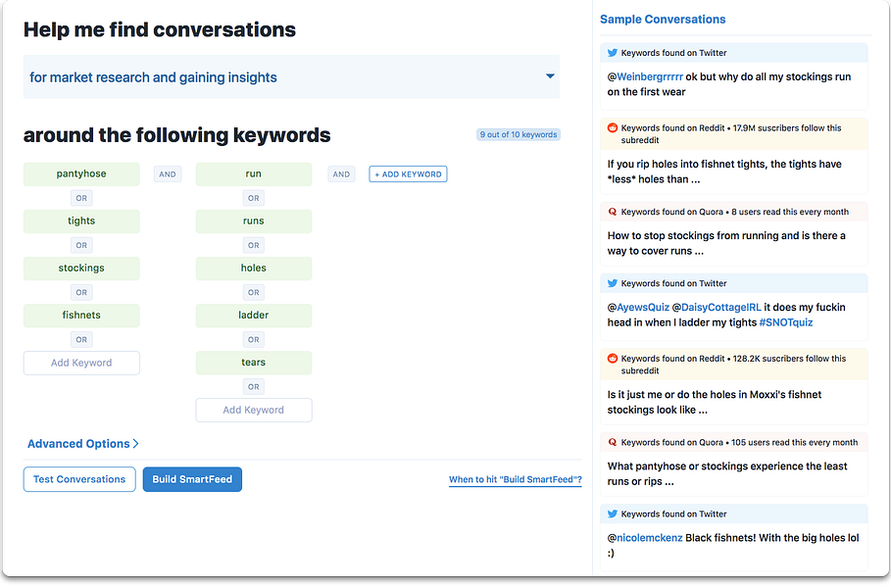Click the OR operator between holes and ladder
891x588 pixels.
coord(254,293)
